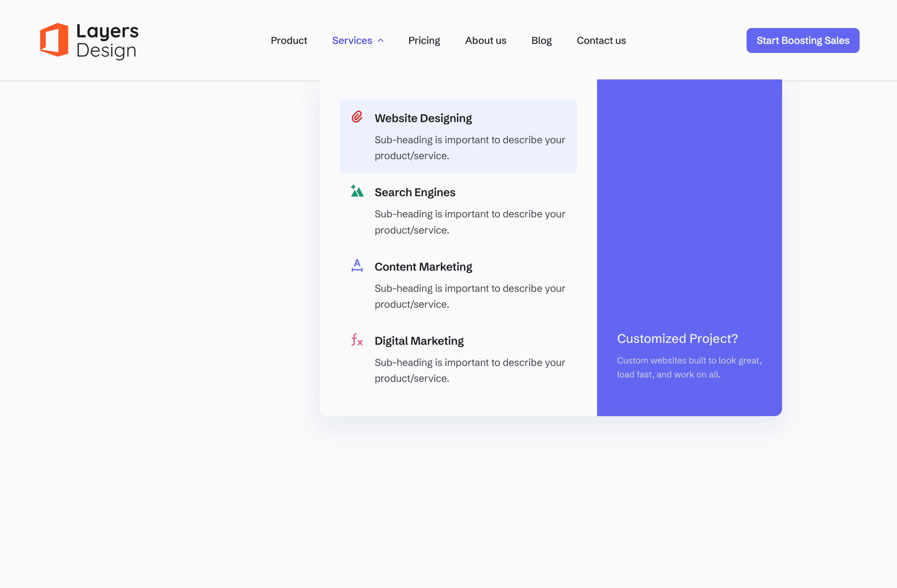
Task: Click the paperclip icon beside Website Designing
Action: [x=357, y=117]
